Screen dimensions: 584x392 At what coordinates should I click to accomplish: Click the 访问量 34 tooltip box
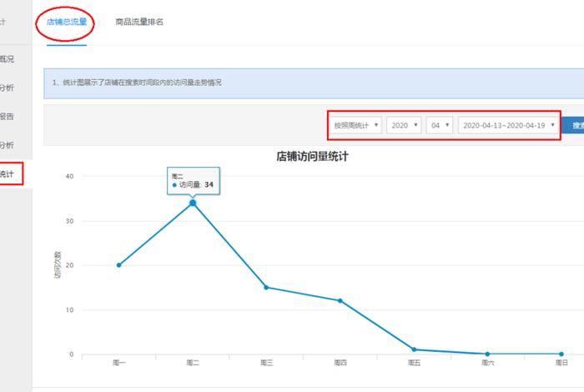pos(193,180)
